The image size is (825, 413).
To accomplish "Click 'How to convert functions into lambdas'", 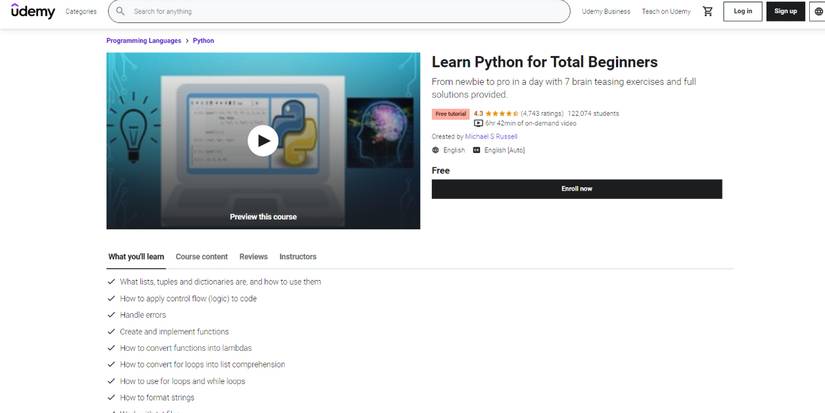I will click(186, 348).
